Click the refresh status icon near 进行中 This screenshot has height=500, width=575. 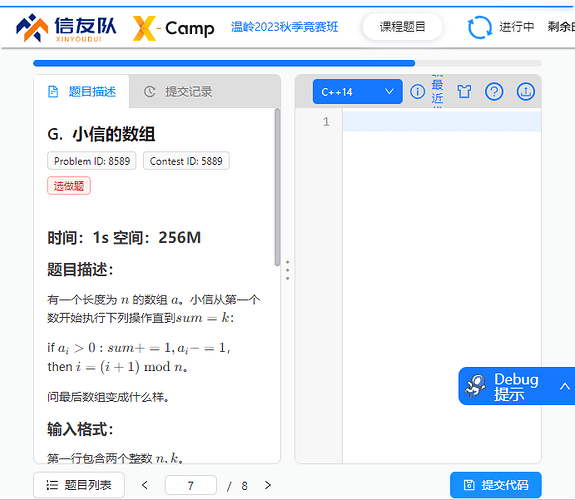tap(480, 27)
